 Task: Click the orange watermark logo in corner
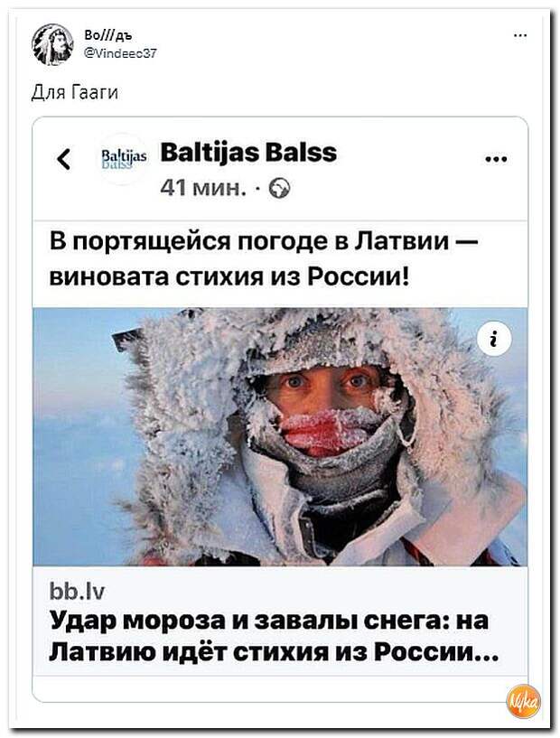523,701
